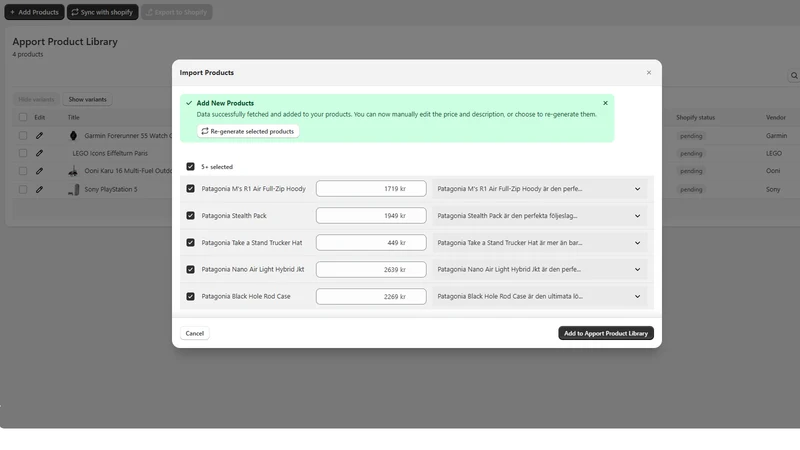Click edit pencil for Sony PlayStation 5
This screenshot has height=450, width=800.
39,189
